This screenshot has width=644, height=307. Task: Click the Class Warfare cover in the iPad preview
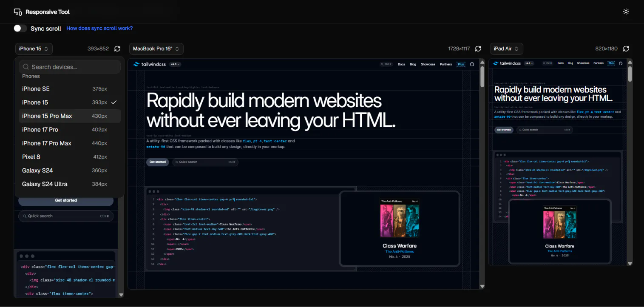pyautogui.click(x=560, y=222)
